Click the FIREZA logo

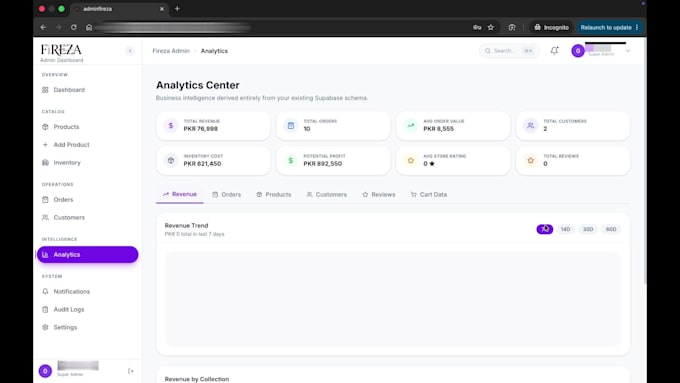pos(61,50)
